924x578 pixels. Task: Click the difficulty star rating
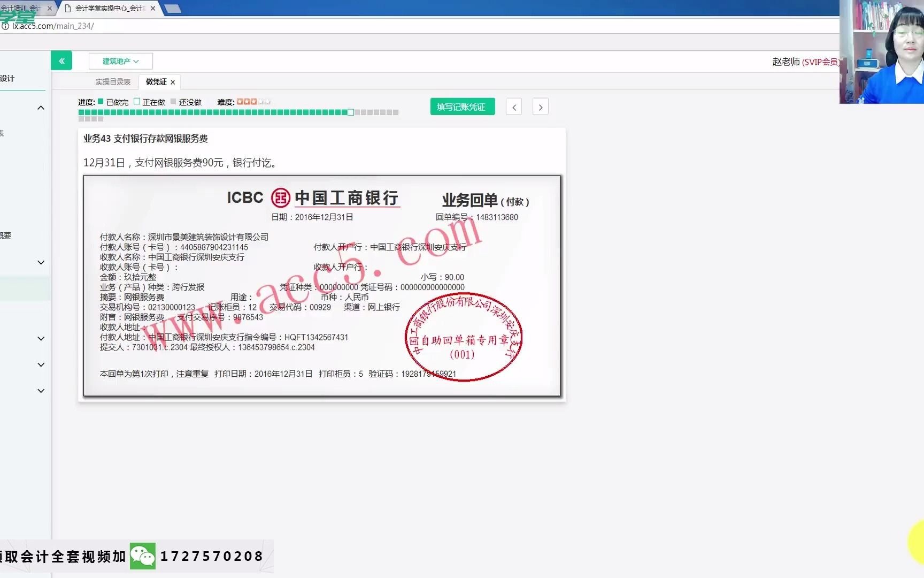(x=253, y=102)
